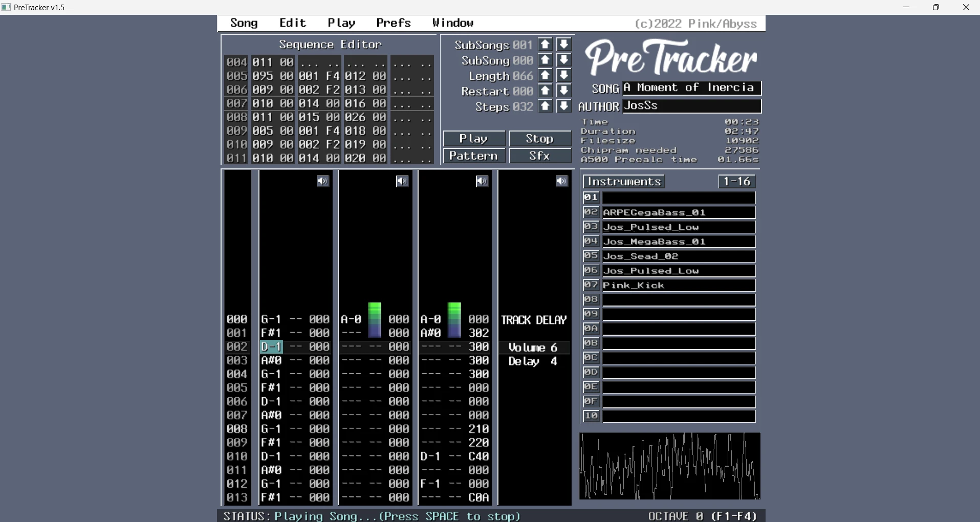The image size is (980, 522).
Task: Open the instruments 1-16 range selector
Action: point(736,182)
